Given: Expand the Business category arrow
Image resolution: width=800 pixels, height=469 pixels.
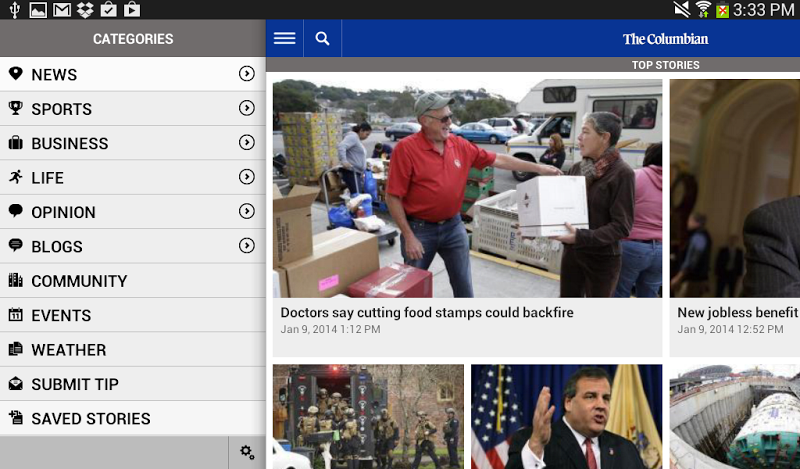Looking at the screenshot, I should pos(247,142).
